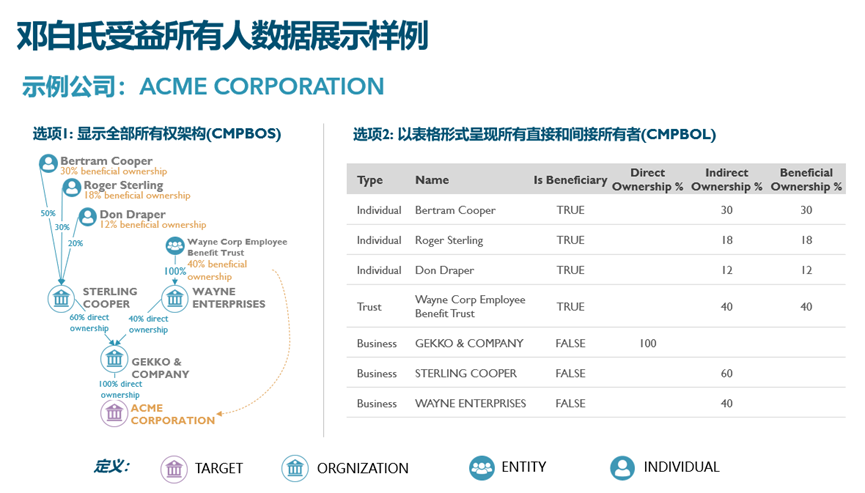Click the 示例公司 ACME CORPORATION heading

[x=203, y=87]
